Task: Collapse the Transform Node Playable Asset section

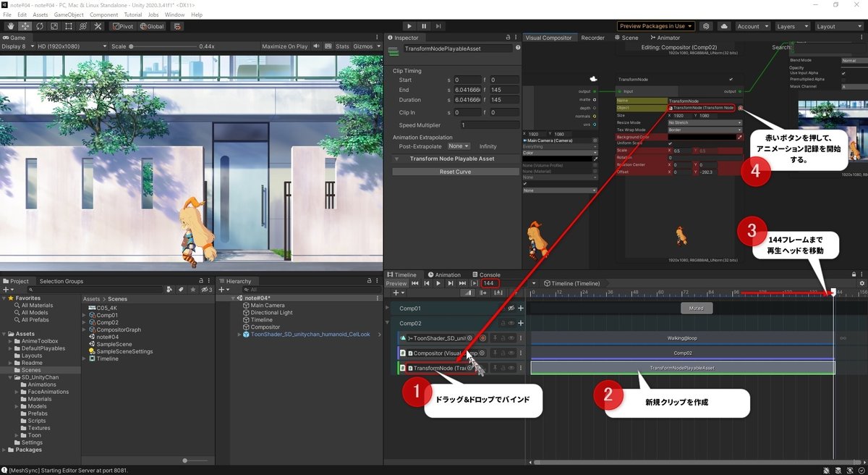Action: [x=396, y=159]
